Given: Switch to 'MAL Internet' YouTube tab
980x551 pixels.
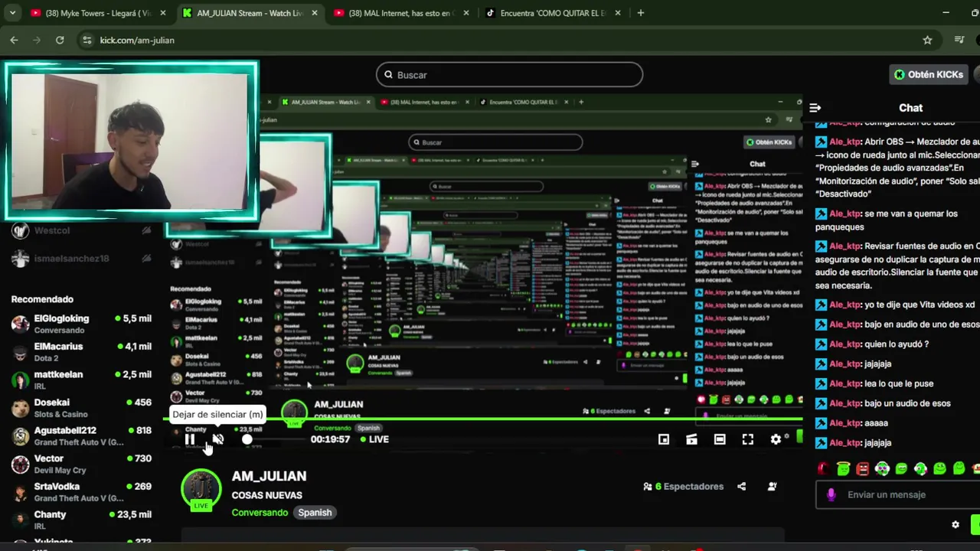Looking at the screenshot, I should pyautogui.click(x=400, y=13).
